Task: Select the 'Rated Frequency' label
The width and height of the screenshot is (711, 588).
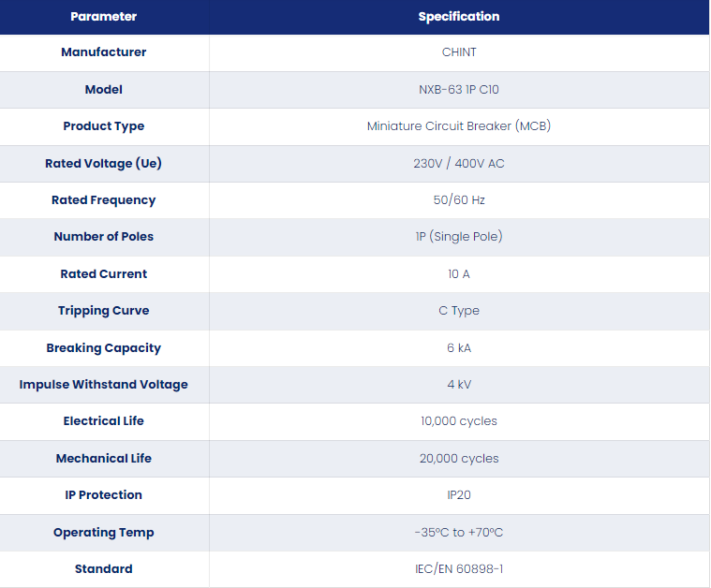Action: click(103, 200)
